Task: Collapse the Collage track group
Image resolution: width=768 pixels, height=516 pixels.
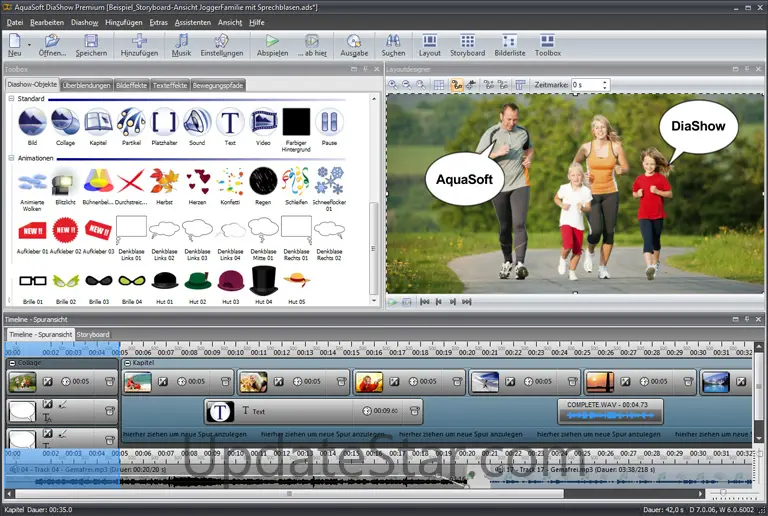Action: pos(12,363)
